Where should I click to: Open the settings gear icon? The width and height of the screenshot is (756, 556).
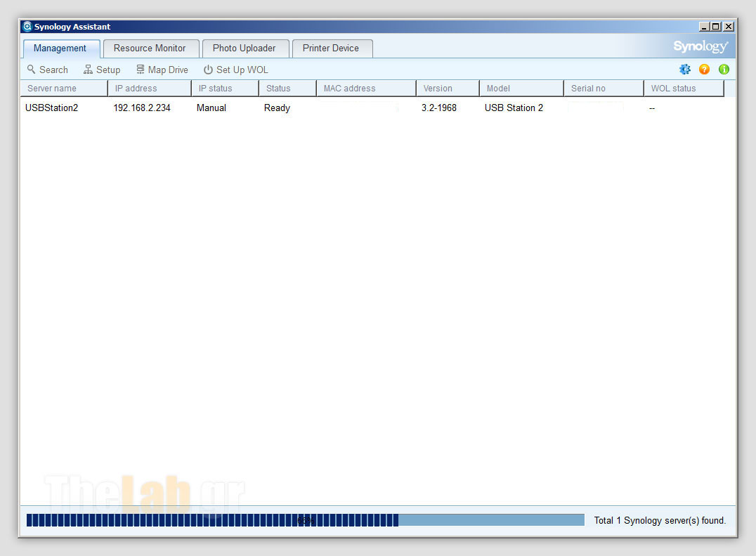(x=684, y=70)
